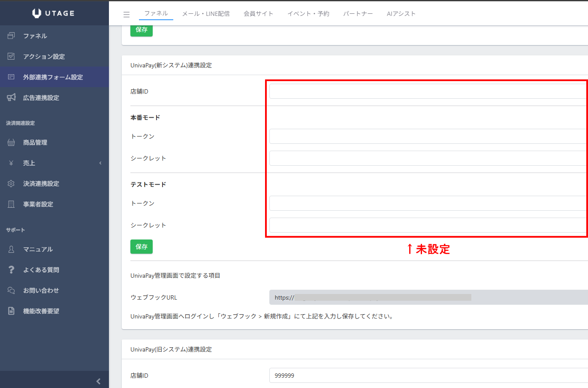The image size is (588, 388).
Task: Click the new system 店舗ID field
Action: tap(427, 91)
